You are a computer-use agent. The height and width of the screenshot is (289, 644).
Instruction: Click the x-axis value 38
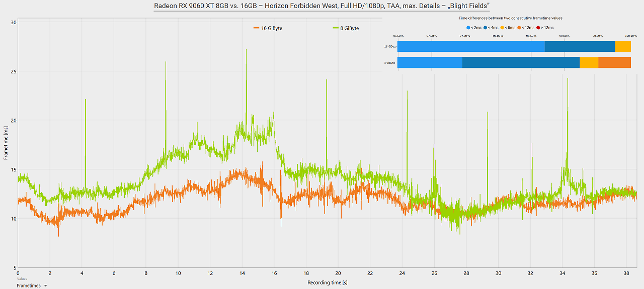coord(626,273)
